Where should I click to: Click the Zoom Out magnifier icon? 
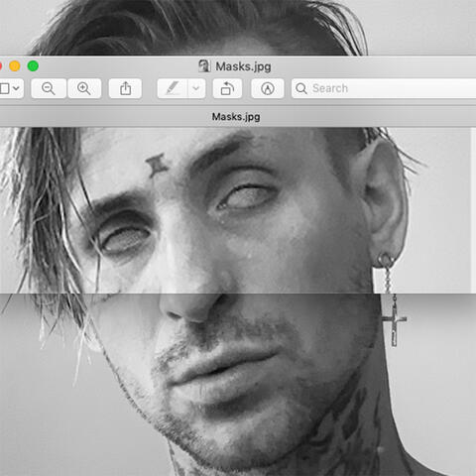click(49, 88)
